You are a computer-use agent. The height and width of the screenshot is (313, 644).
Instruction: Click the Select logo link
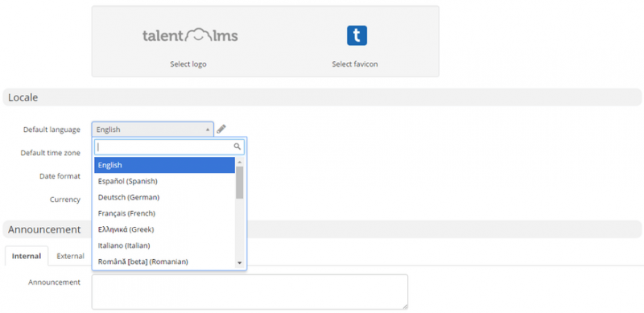point(188,64)
